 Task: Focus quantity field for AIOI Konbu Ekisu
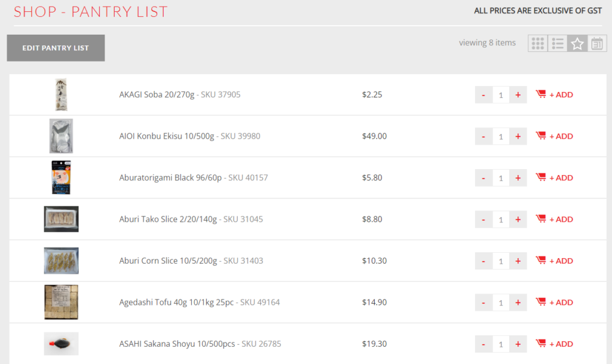501,136
